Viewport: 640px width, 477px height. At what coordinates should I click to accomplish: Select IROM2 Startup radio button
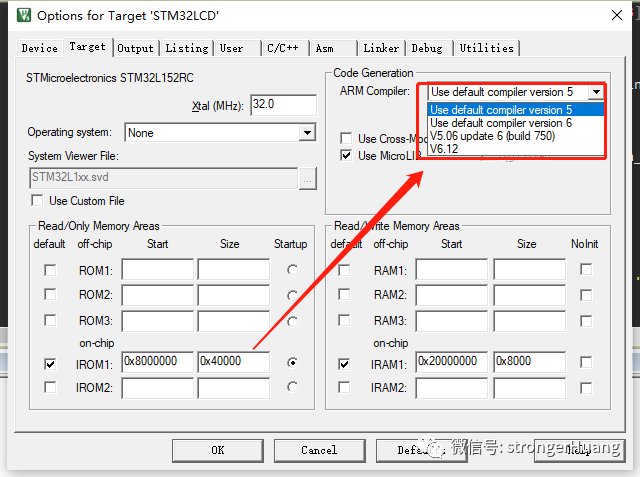pyautogui.click(x=292, y=387)
